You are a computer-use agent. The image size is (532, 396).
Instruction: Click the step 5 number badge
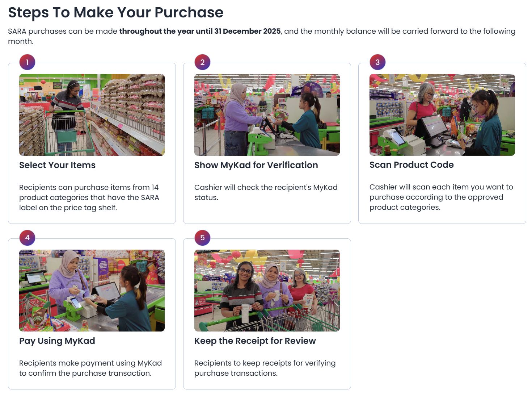(x=202, y=238)
